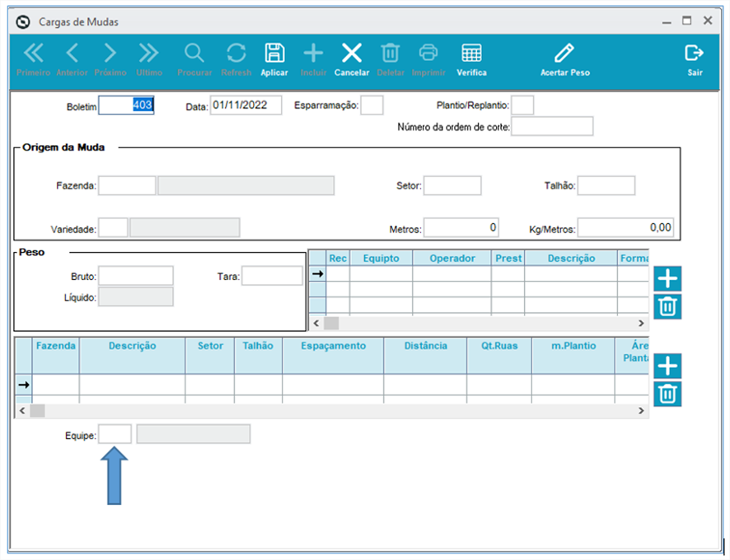Maximize the Cargas de Mudas window
The image size is (730, 560).
(686, 21)
